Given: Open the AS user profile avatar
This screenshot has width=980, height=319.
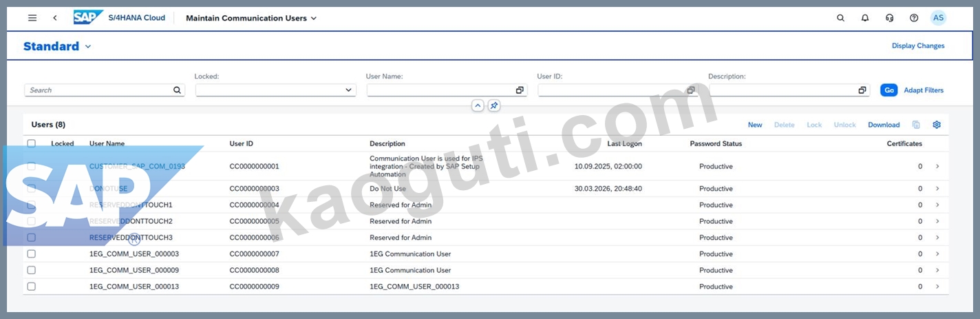Looking at the screenshot, I should (x=939, y=18).
